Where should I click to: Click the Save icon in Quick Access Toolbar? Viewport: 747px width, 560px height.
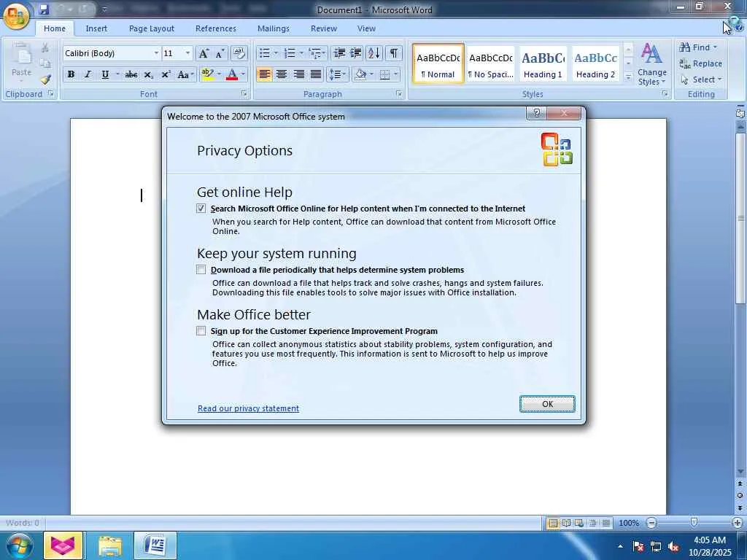(44, 9)
